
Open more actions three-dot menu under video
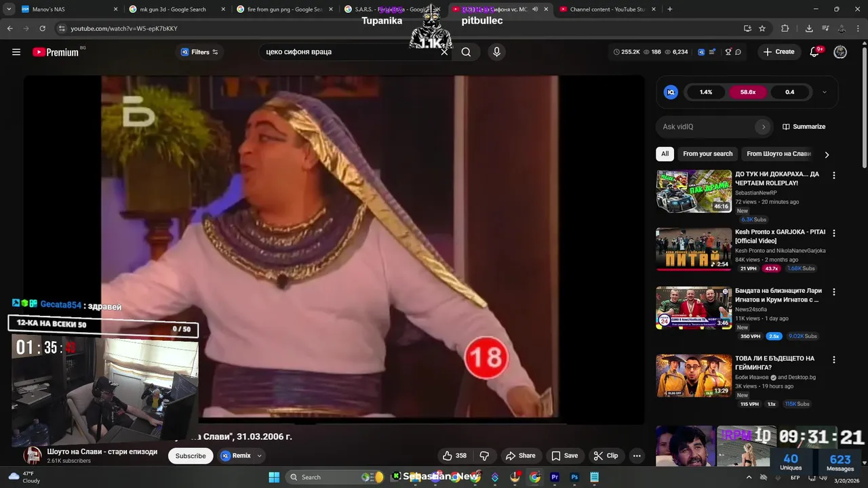637,455
